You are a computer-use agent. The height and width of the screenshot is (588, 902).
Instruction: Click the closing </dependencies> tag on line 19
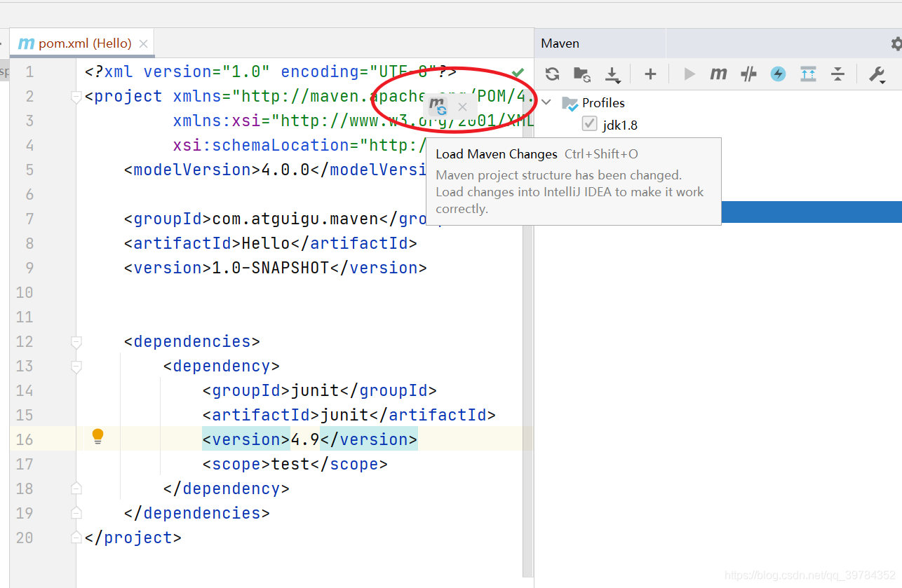click(x=197, y=513)
